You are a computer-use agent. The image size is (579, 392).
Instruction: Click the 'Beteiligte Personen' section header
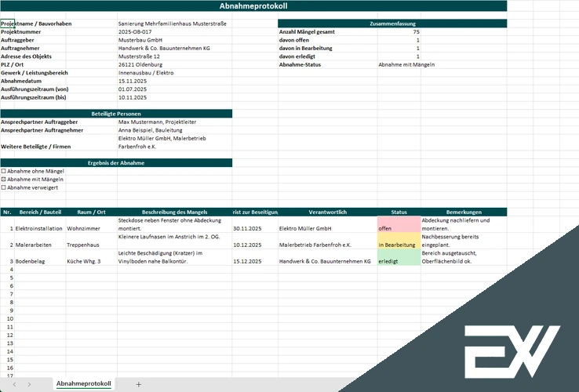[116, 114]
